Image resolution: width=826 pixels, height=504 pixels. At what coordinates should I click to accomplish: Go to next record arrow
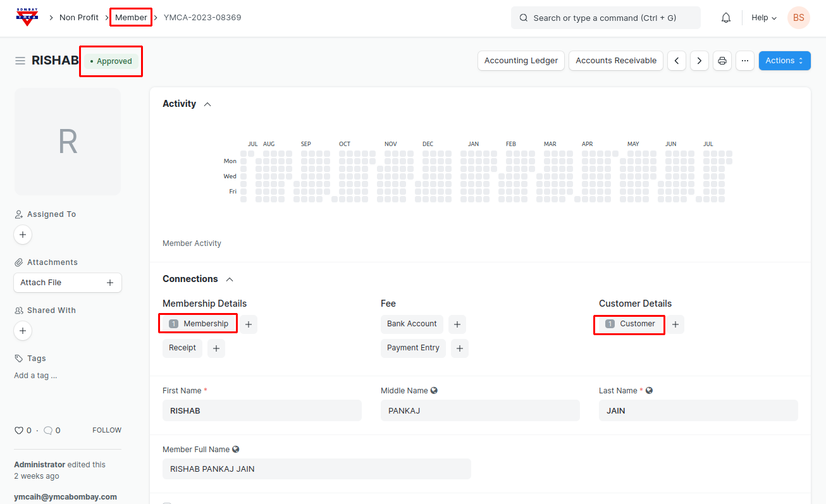(699, 61)
